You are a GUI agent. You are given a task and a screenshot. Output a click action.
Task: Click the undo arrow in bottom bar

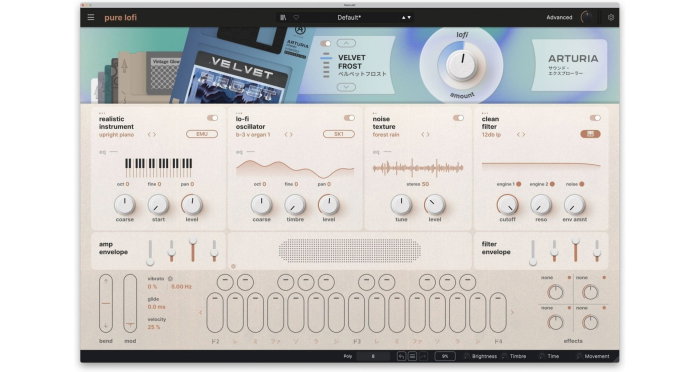(x=401, y=356)
